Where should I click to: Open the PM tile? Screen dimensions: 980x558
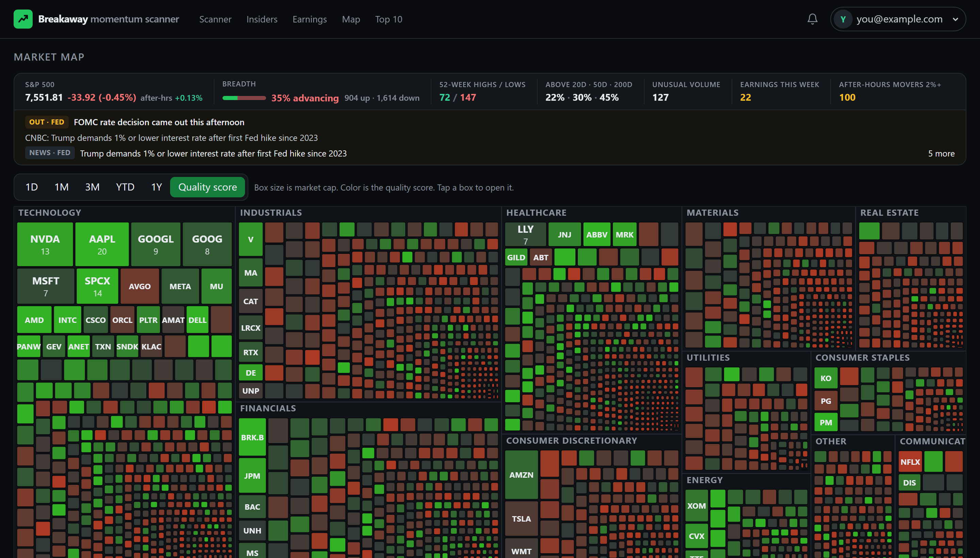click(x=826, y=422)
